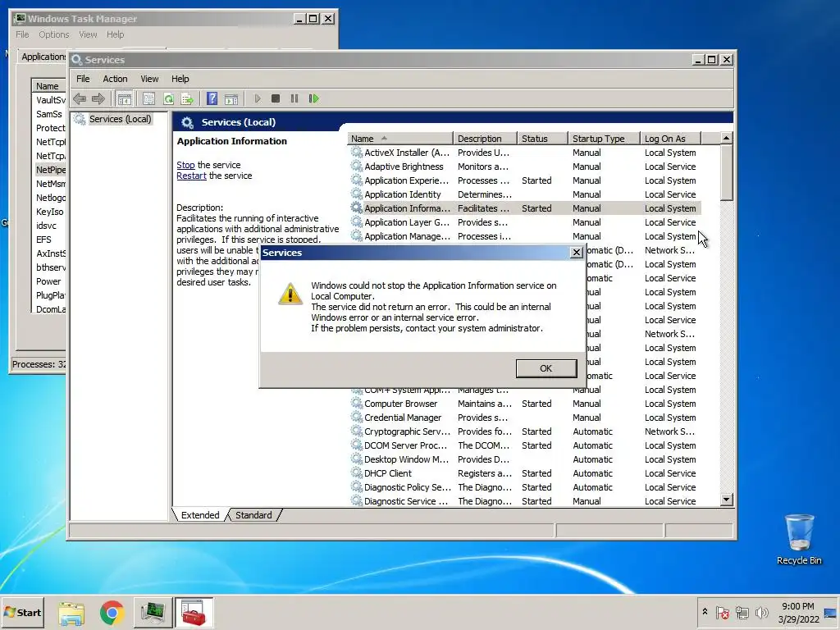
Task: Click the Stop the service link
Action: point(186,165)
